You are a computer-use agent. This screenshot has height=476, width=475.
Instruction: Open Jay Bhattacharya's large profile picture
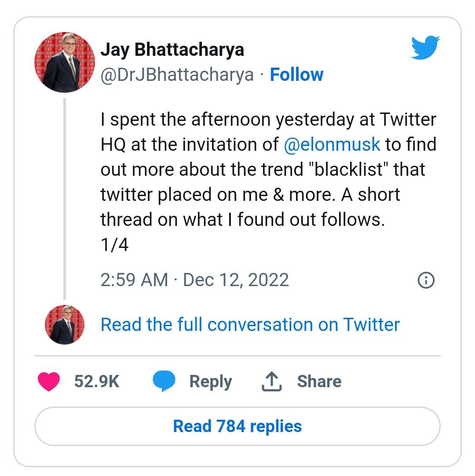pos(65,62)
